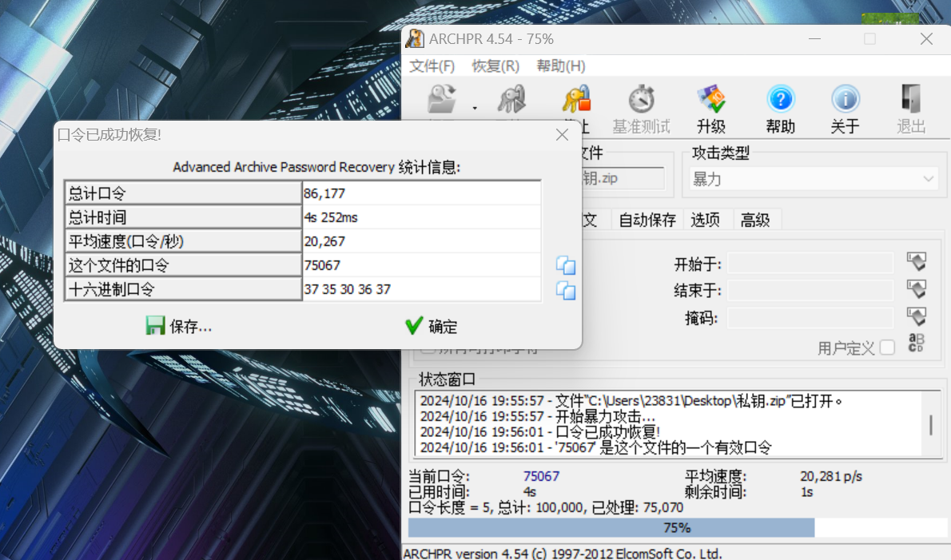This screenshot has width=951, height=560.
Task: Click the 口令长度 = 5 summary line
Action: [x=546, y=507]
